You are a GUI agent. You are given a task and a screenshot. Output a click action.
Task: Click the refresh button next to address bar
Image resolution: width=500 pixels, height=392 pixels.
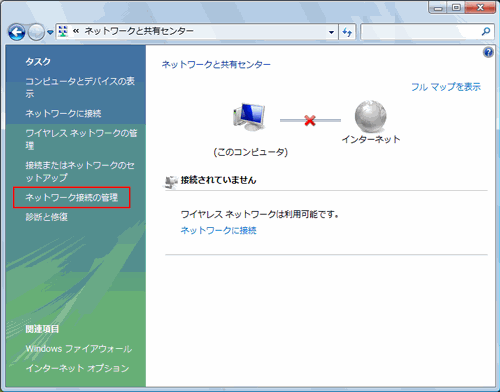[347, 32]
